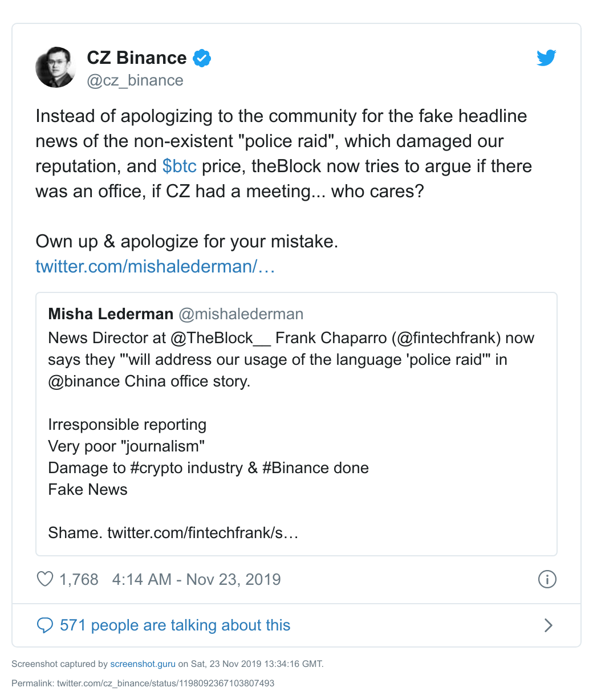Open twitter.com/mishalederman link
The image size is (593, 700).
pyautogui.click(x=155, y=266)
